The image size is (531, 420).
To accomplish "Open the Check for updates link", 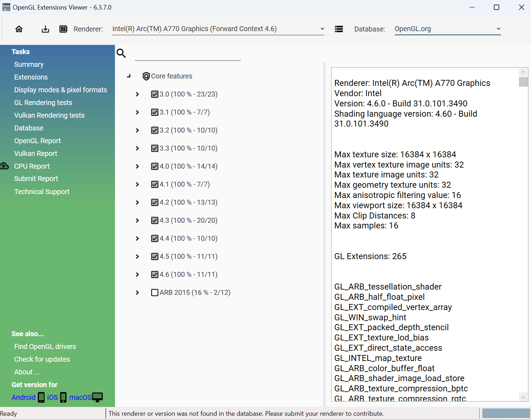I will coord(42,359).
